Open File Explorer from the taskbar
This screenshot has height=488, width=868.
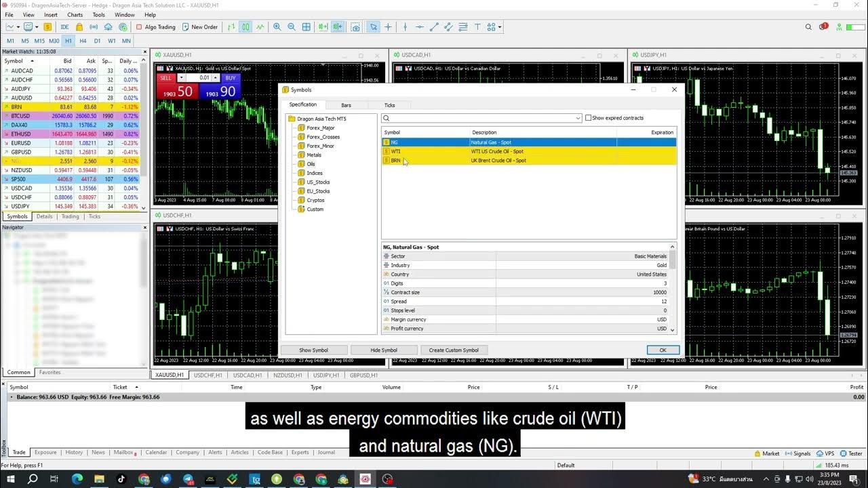tap(99, 479)
